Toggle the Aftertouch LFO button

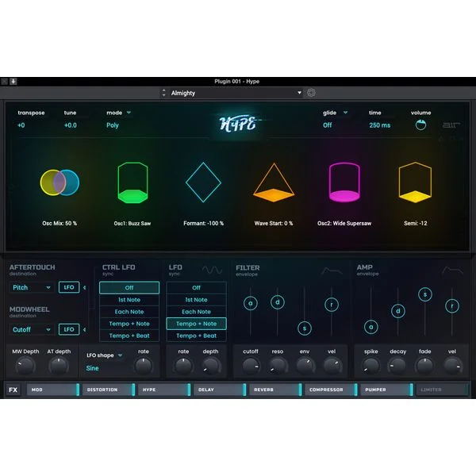click(x=69, y=287)
